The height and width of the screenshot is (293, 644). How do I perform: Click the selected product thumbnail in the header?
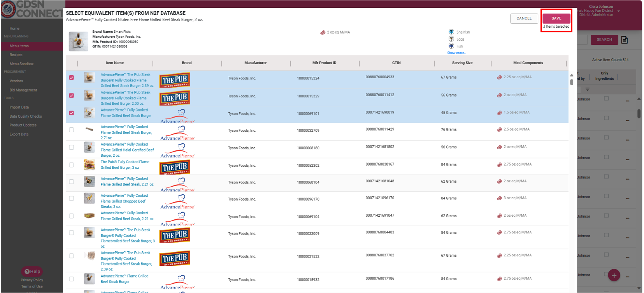79,41
